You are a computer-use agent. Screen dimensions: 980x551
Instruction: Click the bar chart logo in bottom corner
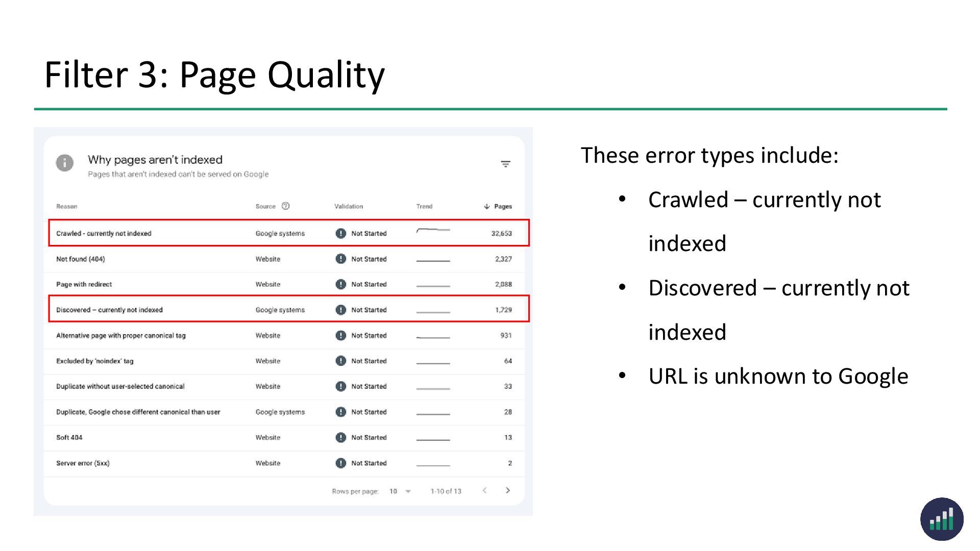[942, 519]
